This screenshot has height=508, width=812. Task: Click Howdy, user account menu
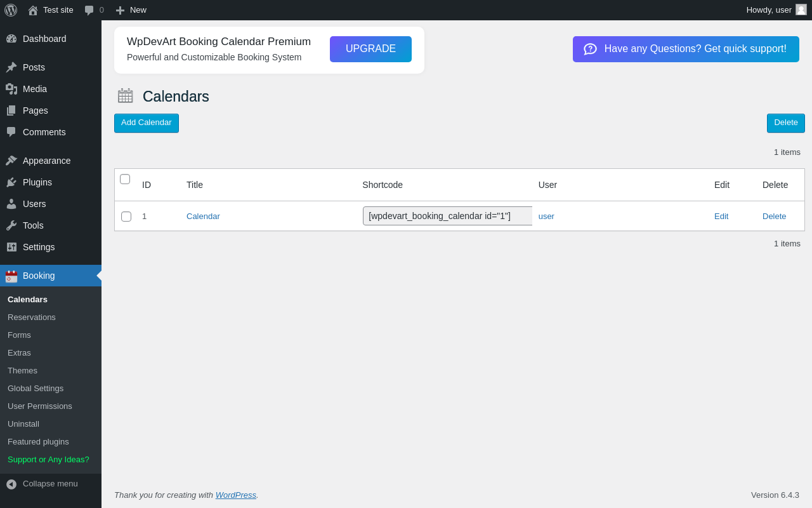tap(776, 10)
